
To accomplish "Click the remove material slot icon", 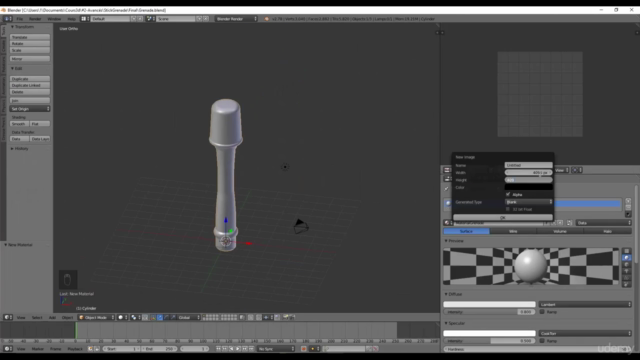I will (x=628, y=207).
